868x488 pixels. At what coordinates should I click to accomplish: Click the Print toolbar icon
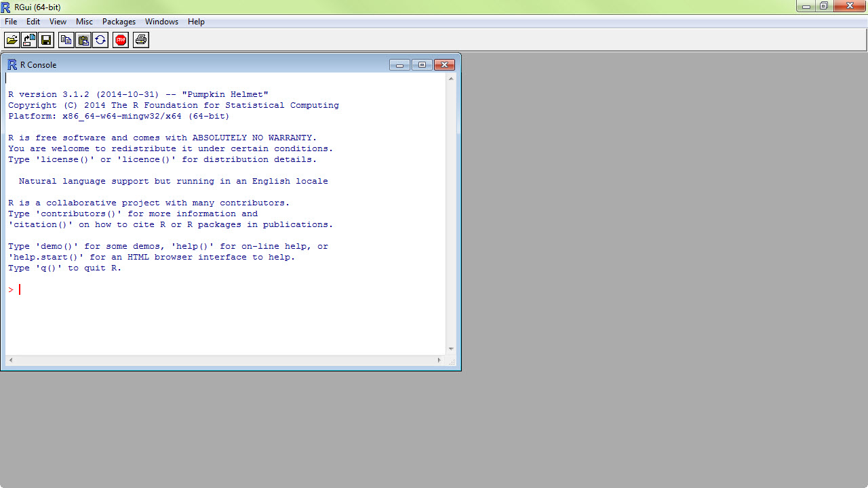pyautogui.click(x=141, y=40)
